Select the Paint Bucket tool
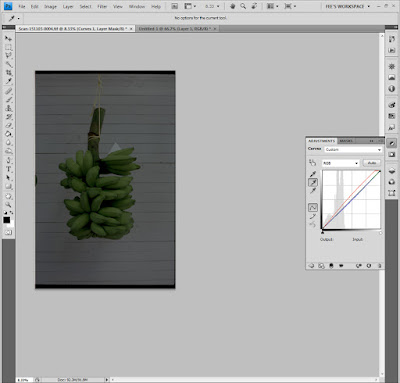 point(8,134)
